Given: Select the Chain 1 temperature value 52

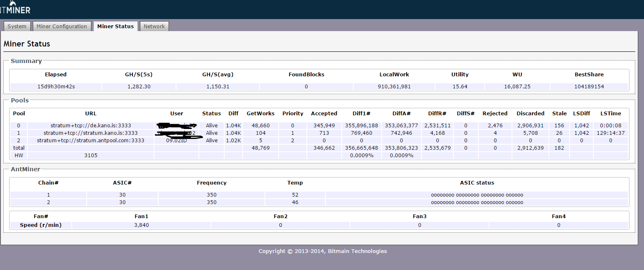Looking at the screenshot, I should point(295,195).
